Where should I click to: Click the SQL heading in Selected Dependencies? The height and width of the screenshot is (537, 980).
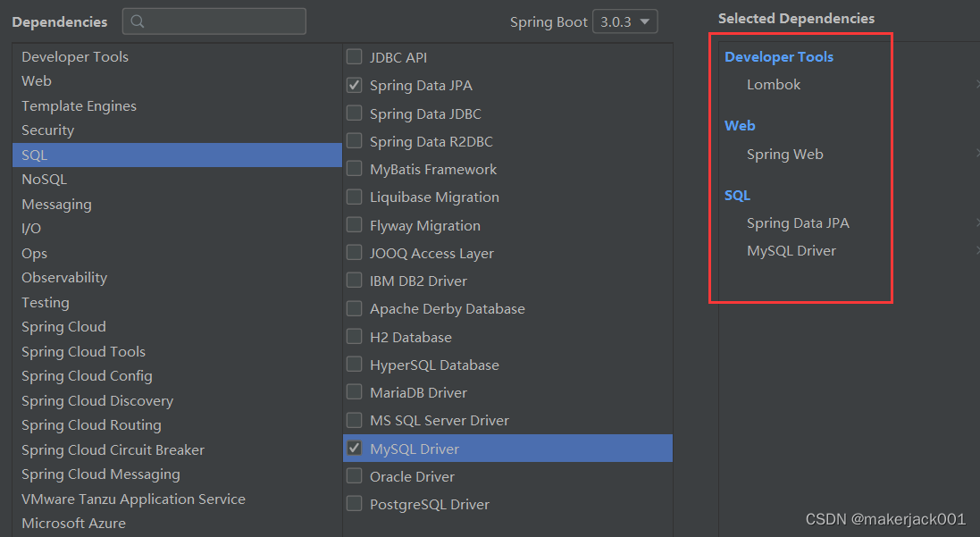point(737,195)
